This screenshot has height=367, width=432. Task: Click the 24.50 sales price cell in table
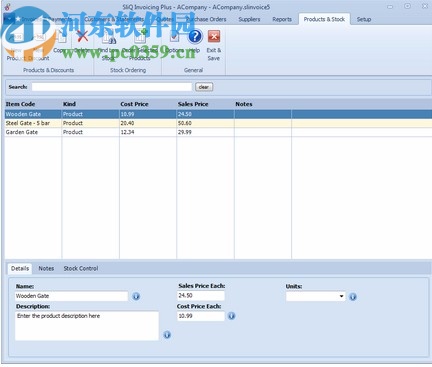pyautogui.click(x=205, y=114)
